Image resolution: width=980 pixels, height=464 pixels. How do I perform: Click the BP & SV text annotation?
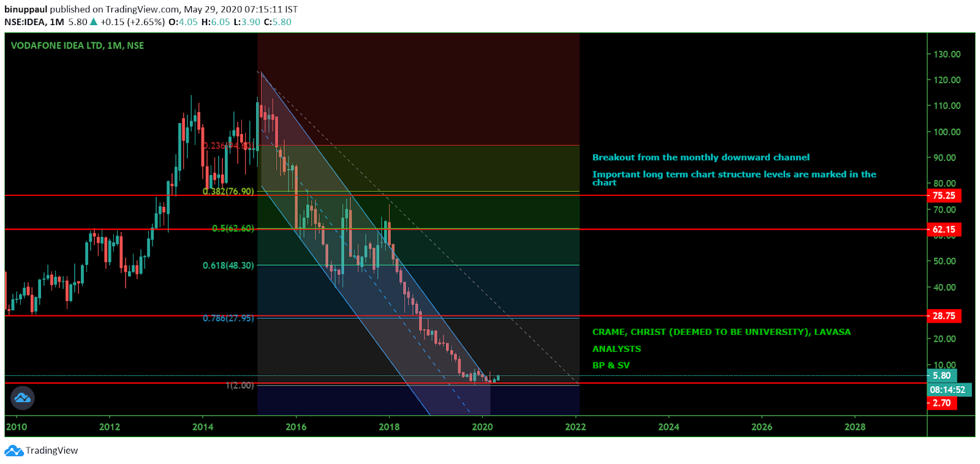[x=611, y=365]
